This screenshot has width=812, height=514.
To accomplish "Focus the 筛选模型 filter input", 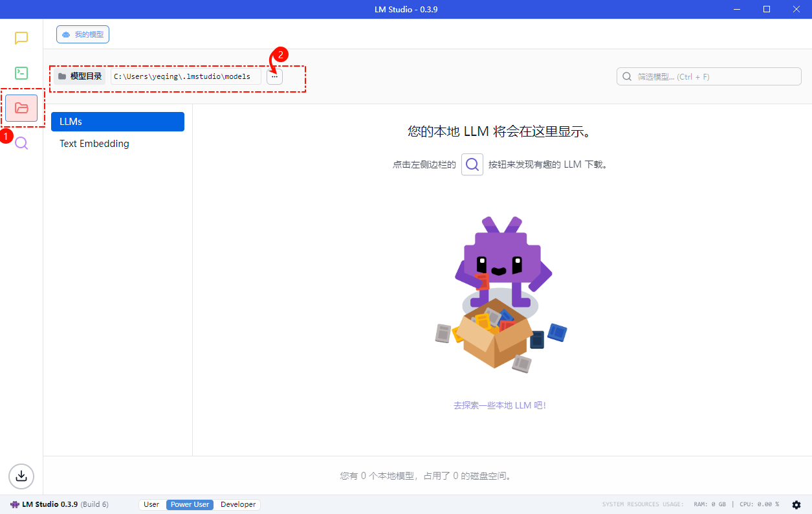I will click(709, 76).
